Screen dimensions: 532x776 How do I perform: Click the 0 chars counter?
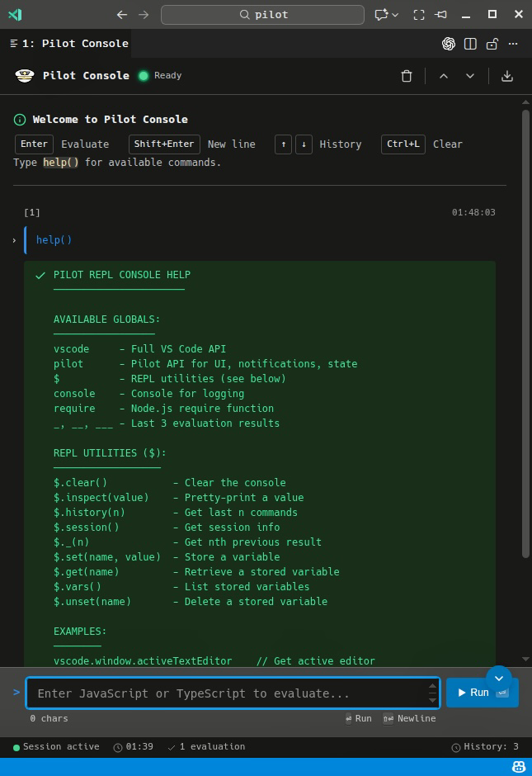[49, 718]
